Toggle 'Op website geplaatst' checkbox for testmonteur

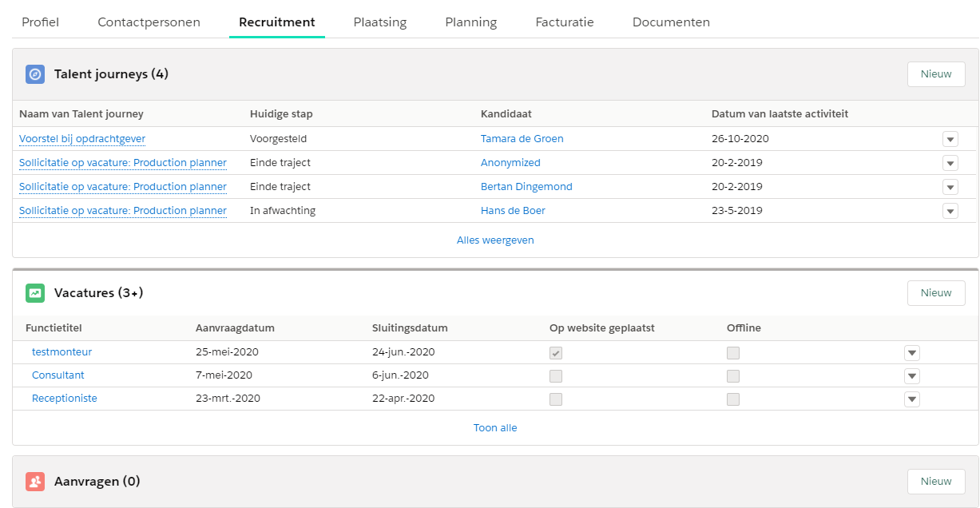click(x=556, y=353)
